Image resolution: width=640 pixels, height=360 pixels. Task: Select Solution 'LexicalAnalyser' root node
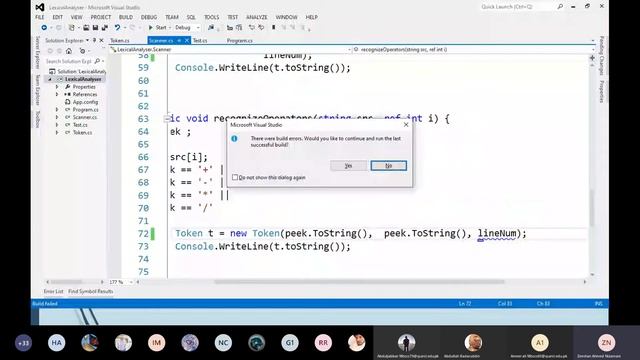pyautogui.click(x=78, y=71)
